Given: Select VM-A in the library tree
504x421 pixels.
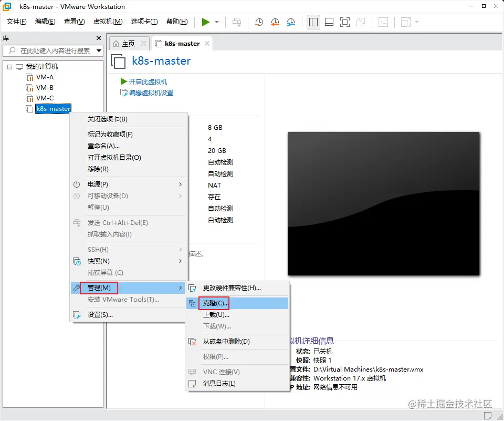Looking at the screenshot, I should (45, 77).
